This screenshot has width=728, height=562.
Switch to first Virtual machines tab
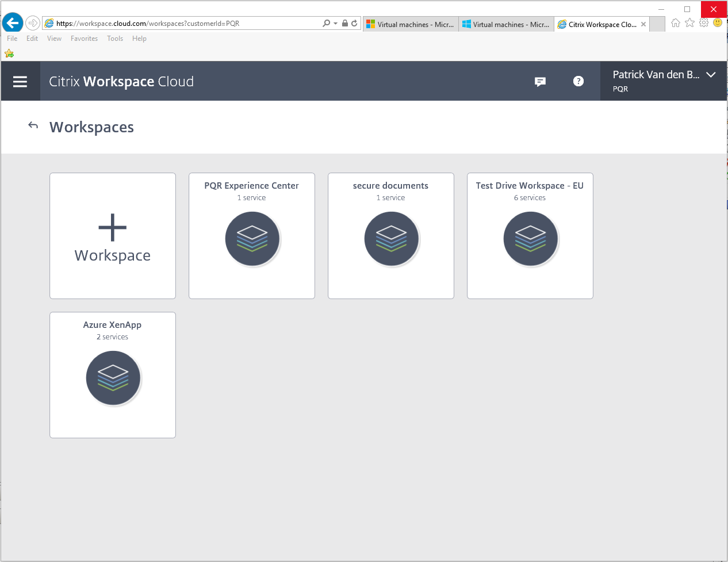[x=411, y=24]
